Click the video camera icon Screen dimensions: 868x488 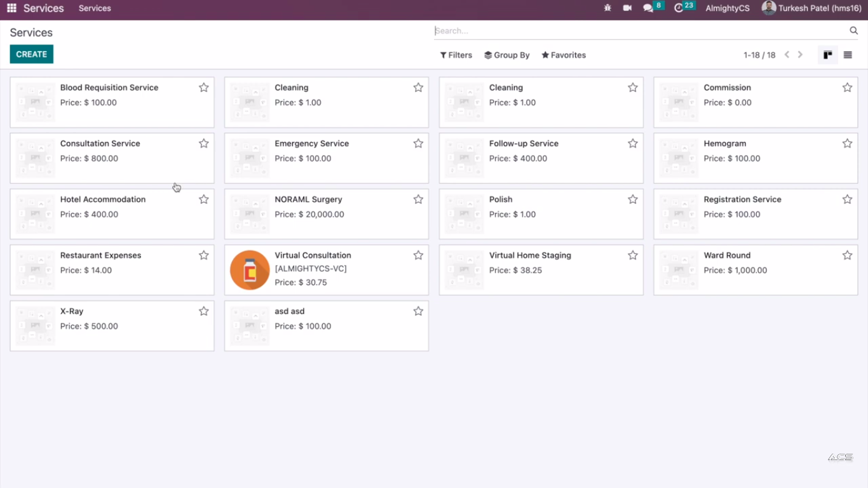(627, 8)
